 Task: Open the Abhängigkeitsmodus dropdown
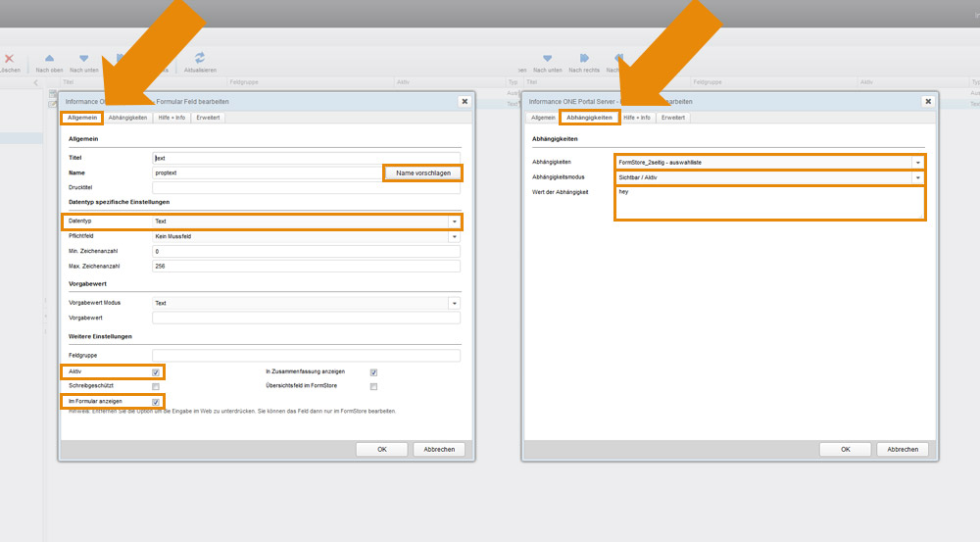[x=917, y=178]
